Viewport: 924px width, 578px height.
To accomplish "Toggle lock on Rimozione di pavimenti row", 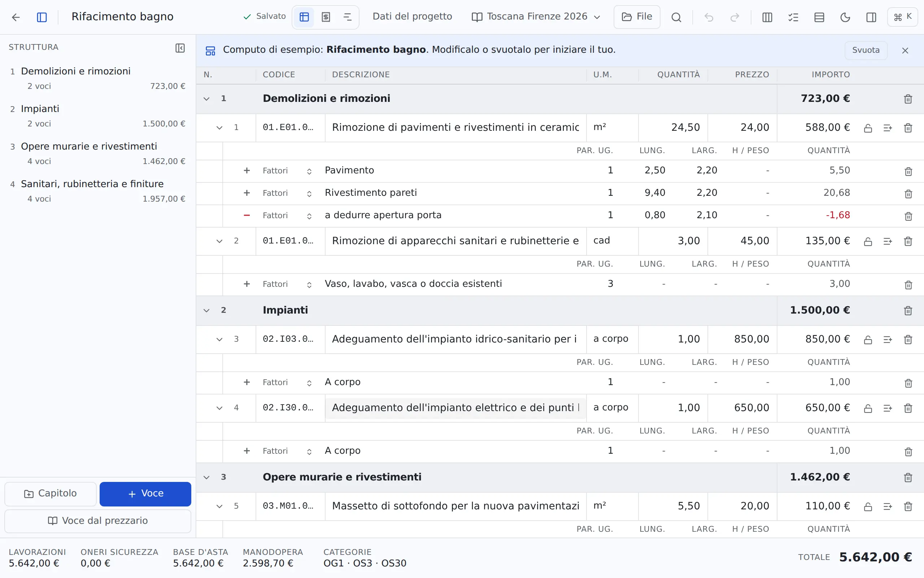I will click(x=868, y=128).
